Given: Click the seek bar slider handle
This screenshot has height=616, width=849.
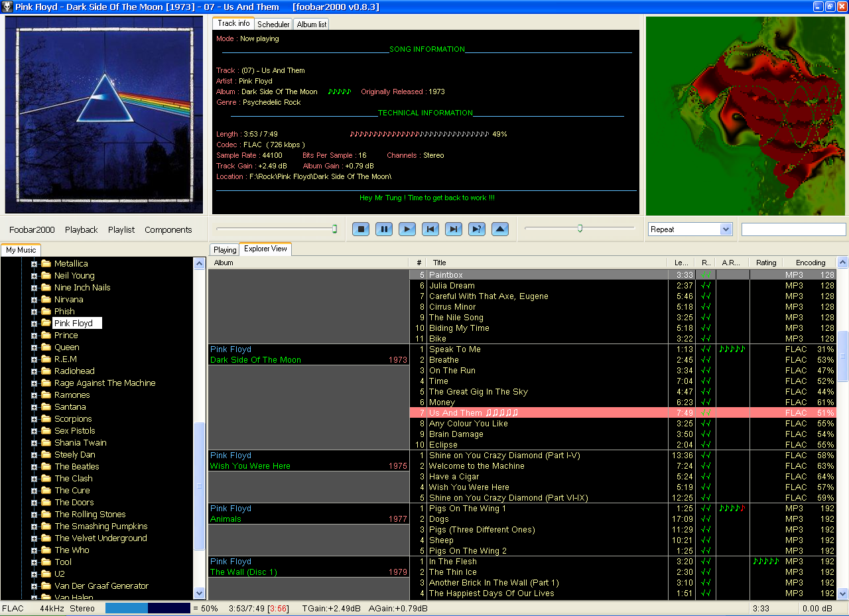Looking at the screenshot, I should tap(334, 229).
